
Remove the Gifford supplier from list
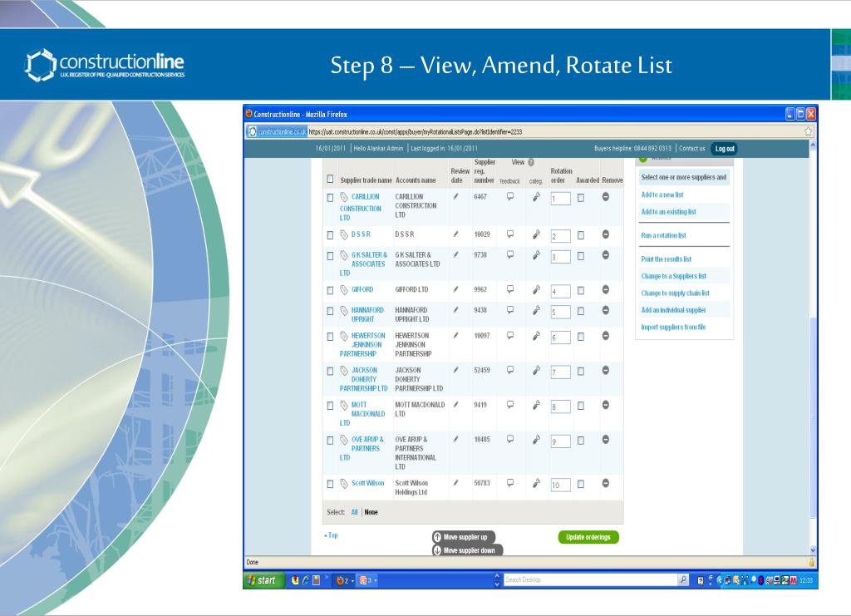click(605, 290)
